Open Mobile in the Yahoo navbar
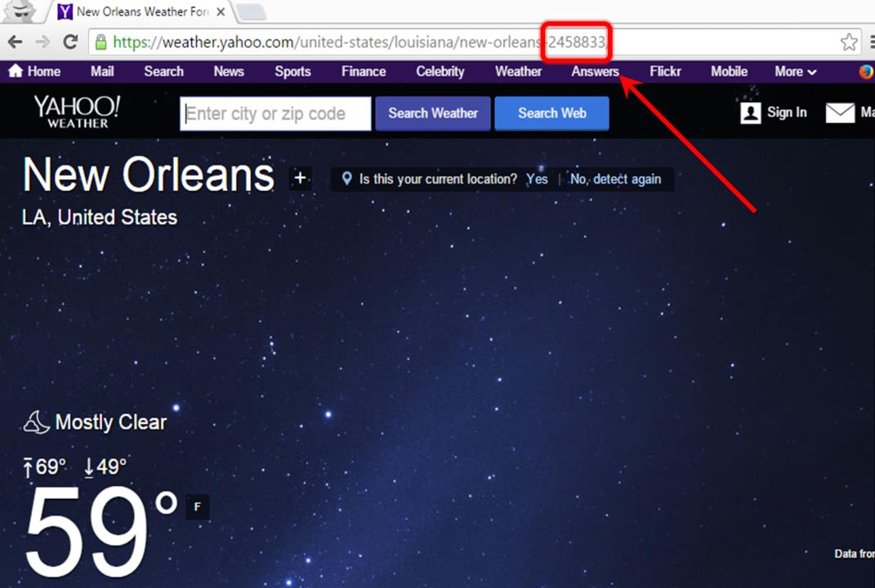 pos(729,71)
